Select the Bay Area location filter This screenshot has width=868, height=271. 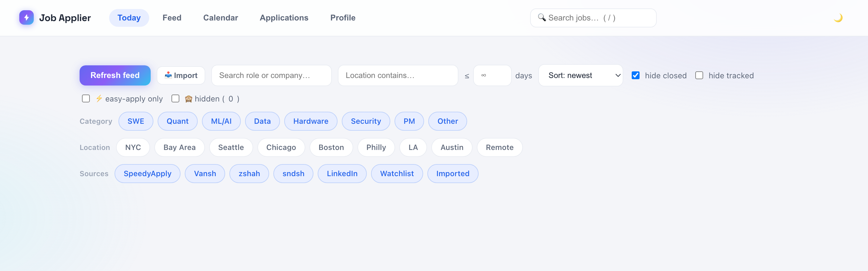pyautogui.click(x=180, y=148)
